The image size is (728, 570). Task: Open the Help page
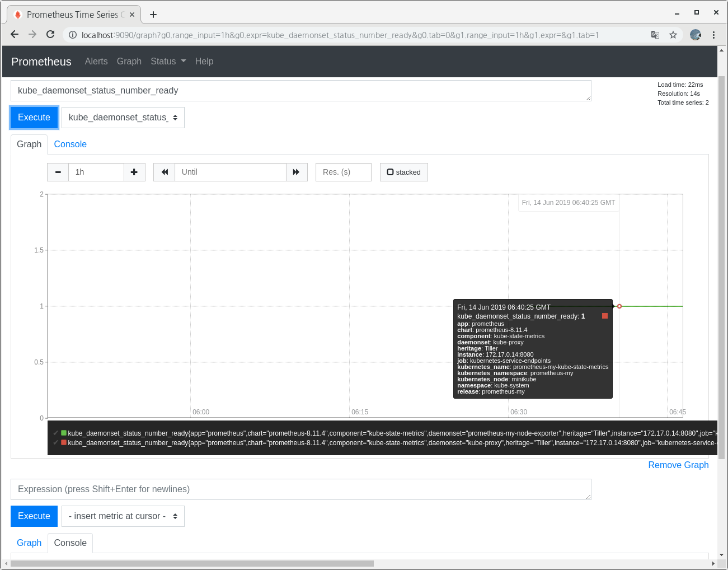click(204, 62)
